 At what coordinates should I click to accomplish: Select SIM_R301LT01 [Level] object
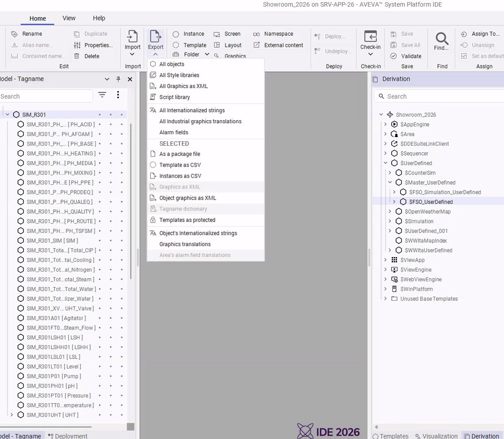pyautogui.click(x=53, y=367)
